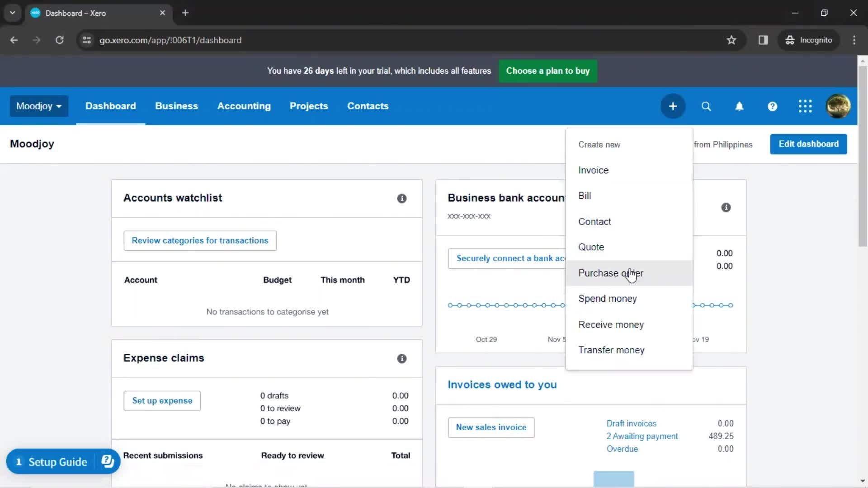Open Chrome menu three dots
868x488 pixels.
(854, 40)
